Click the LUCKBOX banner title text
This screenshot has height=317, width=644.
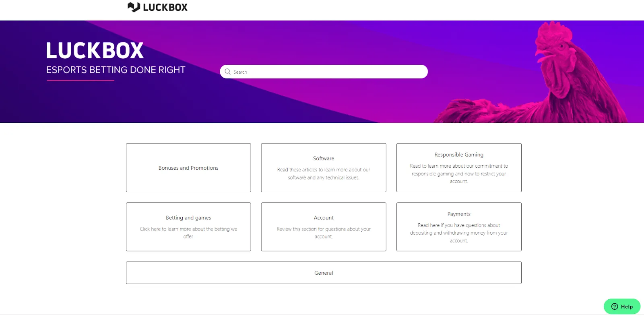tap(95, 51)
